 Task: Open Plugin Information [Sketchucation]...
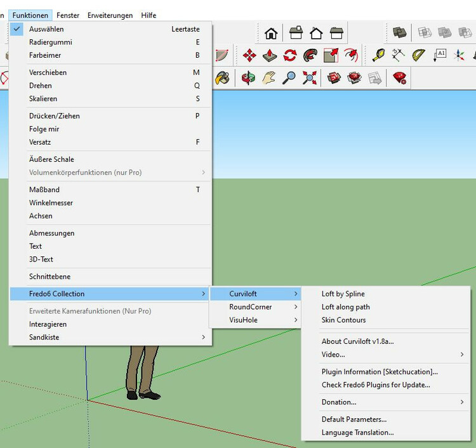tap(380, 372)
